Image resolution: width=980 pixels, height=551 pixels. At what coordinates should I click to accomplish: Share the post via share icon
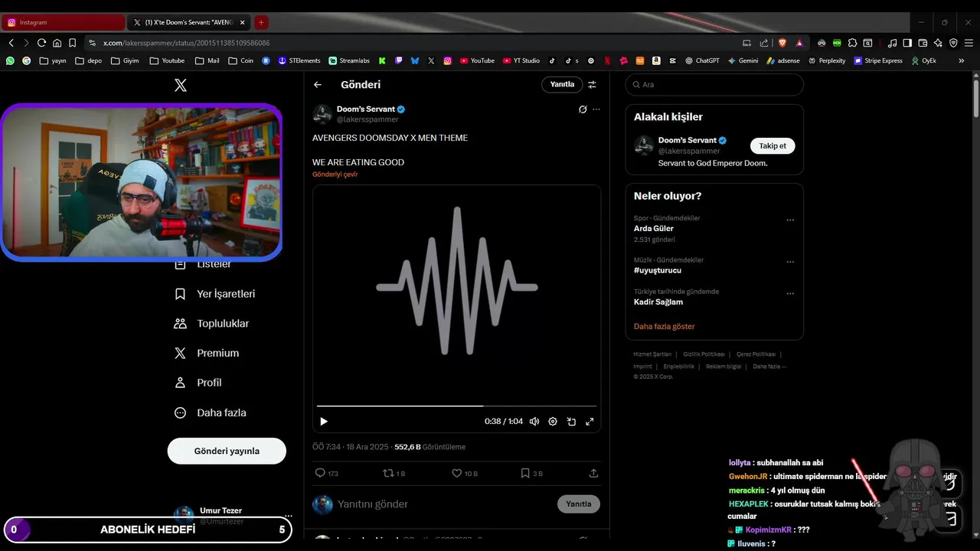click(x=593, y=473)
